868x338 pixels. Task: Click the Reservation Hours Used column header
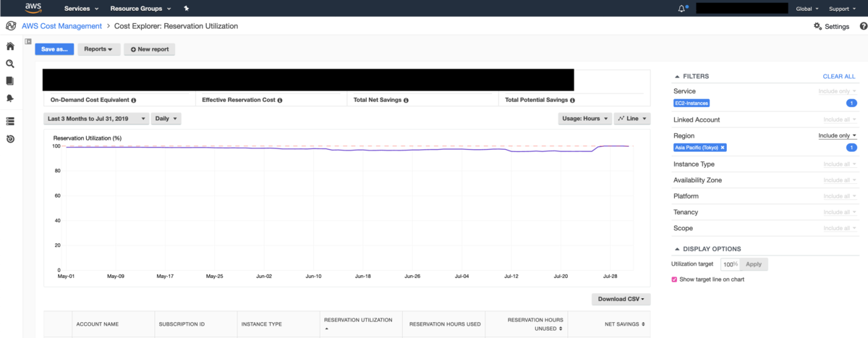[x=445, y=324]
